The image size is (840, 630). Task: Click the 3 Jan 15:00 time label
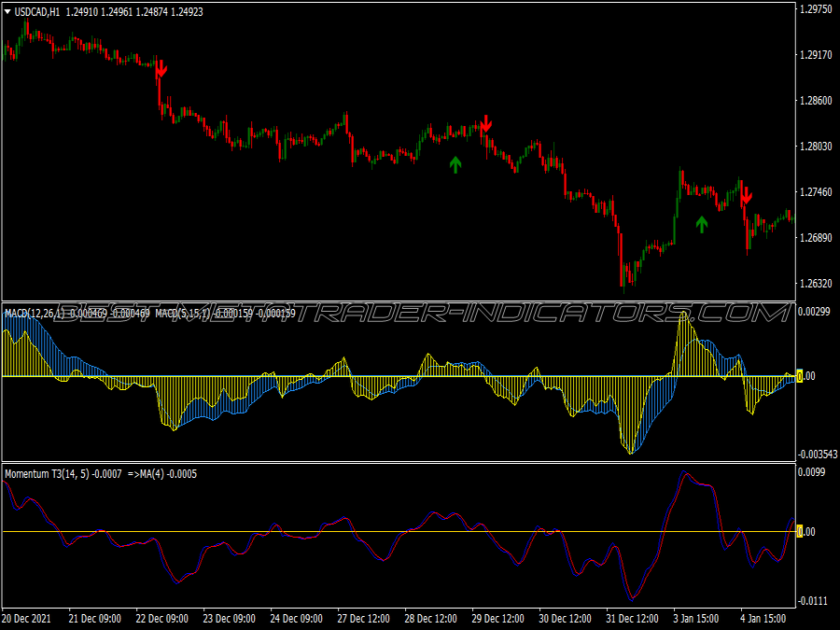coord(696,619)
